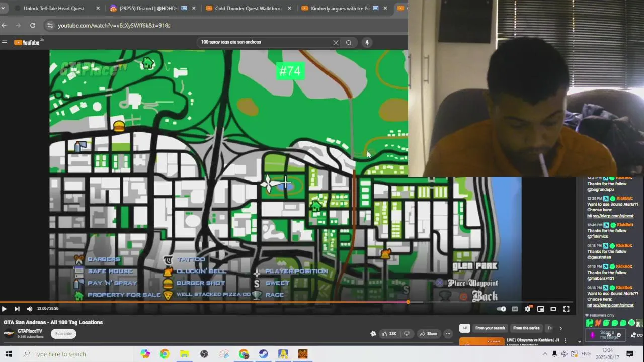Screen dimensions: 644x362
Task: Open Copilot from the taskbar
Action: (145, 354)
